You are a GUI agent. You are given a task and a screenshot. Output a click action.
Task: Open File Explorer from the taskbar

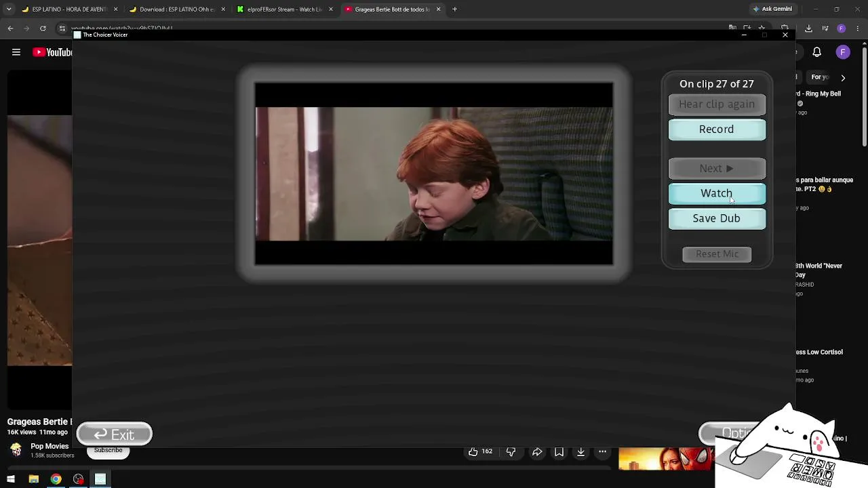click(33, 479)
